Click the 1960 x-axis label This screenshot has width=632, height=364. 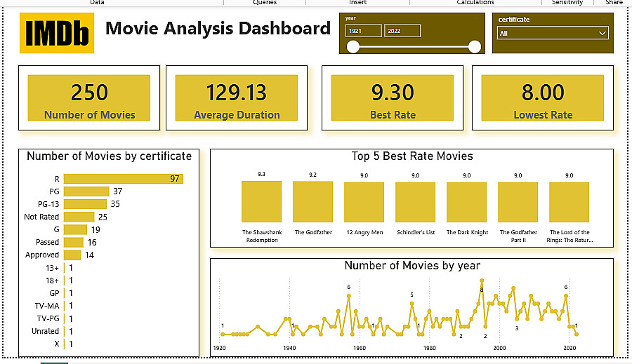click(x=360, y=348)
